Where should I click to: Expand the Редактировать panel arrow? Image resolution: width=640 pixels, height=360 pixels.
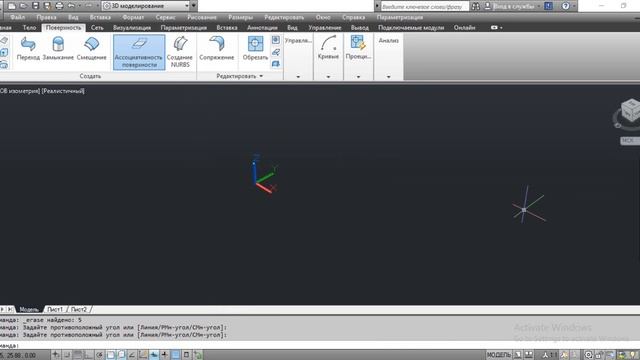pyautogui.click(x=261, y=76)
